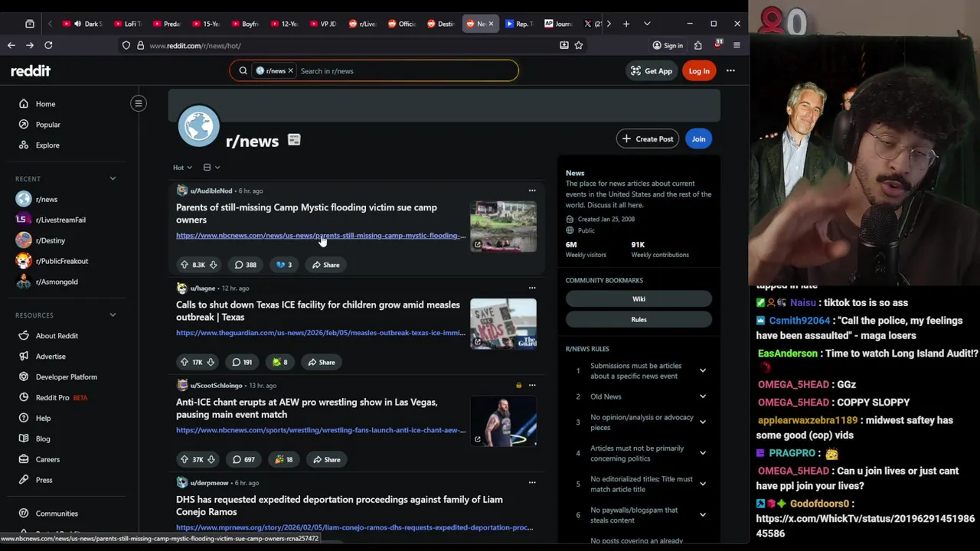Image resolution: width=980 pixels, height=551 pixels.
Task: Click the Log In button
Action: coord(699,71)
